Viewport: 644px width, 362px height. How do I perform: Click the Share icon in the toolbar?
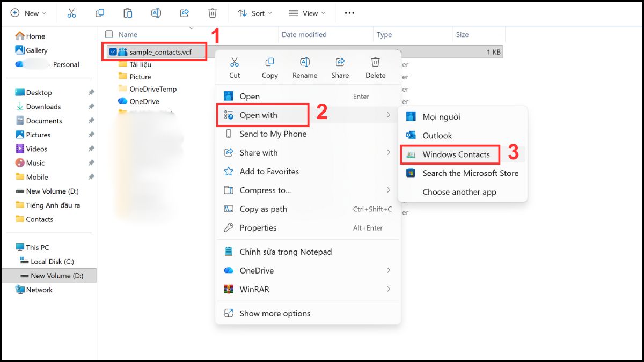184,13
